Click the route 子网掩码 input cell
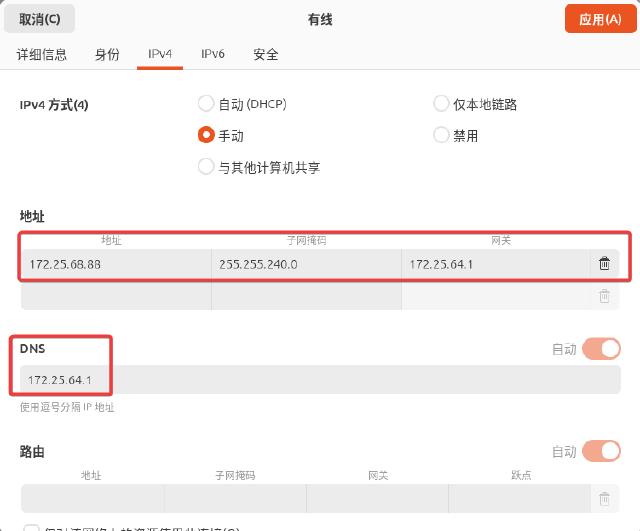Image resolution: width=640 pixels, height=531 pixels. coord(235,498)
